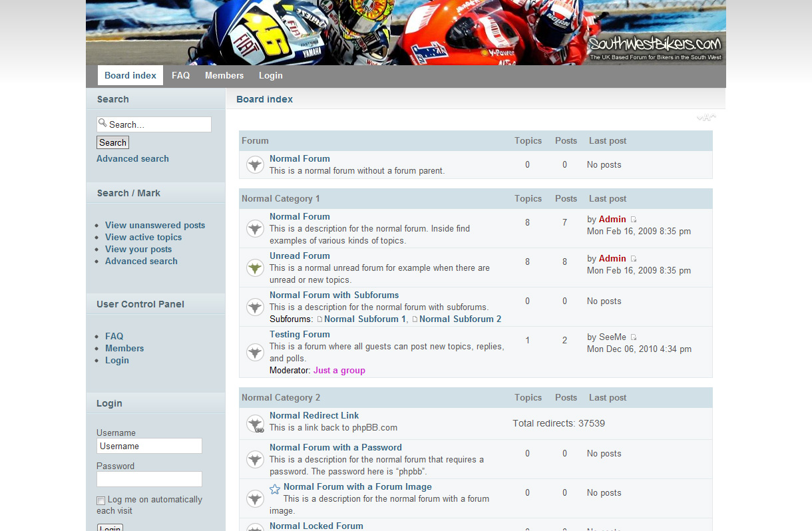Click the Normal Forum with a Password icon
Image resolution: width=812 pixels, height=531 pixels.
(255, 459)
